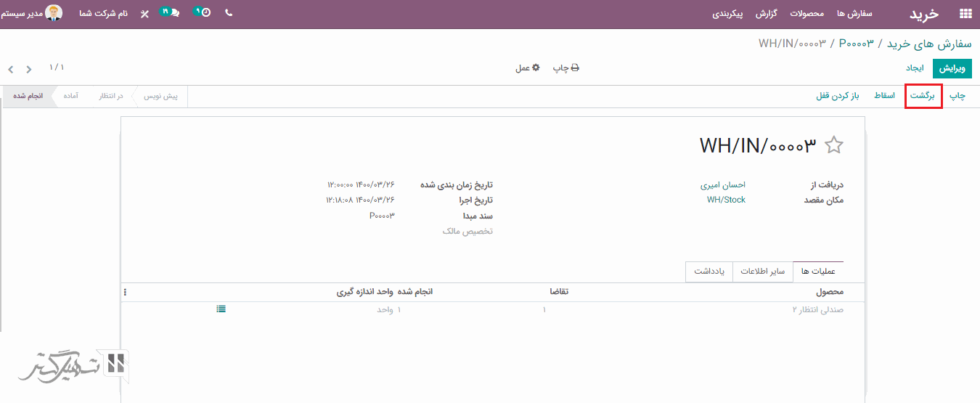Image resolution: width=980 pixels, height=403 pixels.
Task: Click the ویرایش edit button
Action: pos(952,68)
